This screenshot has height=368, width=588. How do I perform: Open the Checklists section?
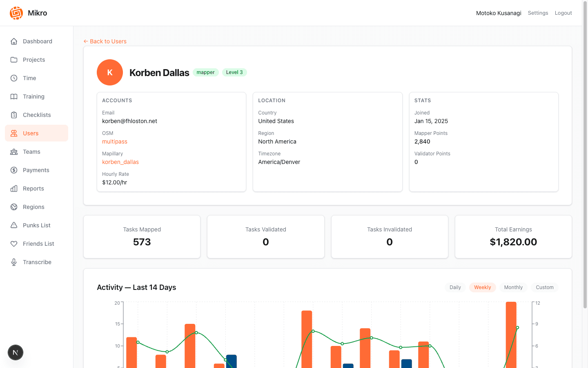tap(36, 114)
